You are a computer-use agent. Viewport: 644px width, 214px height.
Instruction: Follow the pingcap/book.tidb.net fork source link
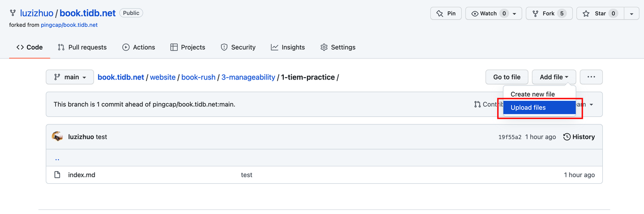(69, 25)
